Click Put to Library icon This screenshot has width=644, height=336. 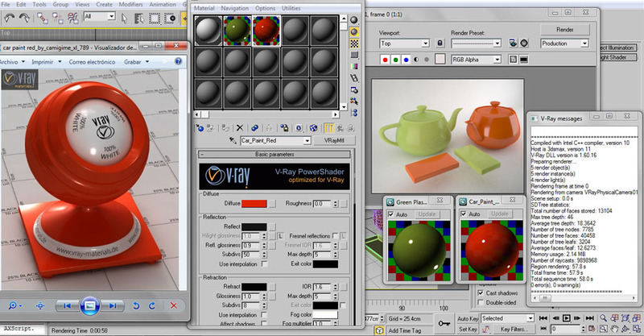(x=284, y=128)
